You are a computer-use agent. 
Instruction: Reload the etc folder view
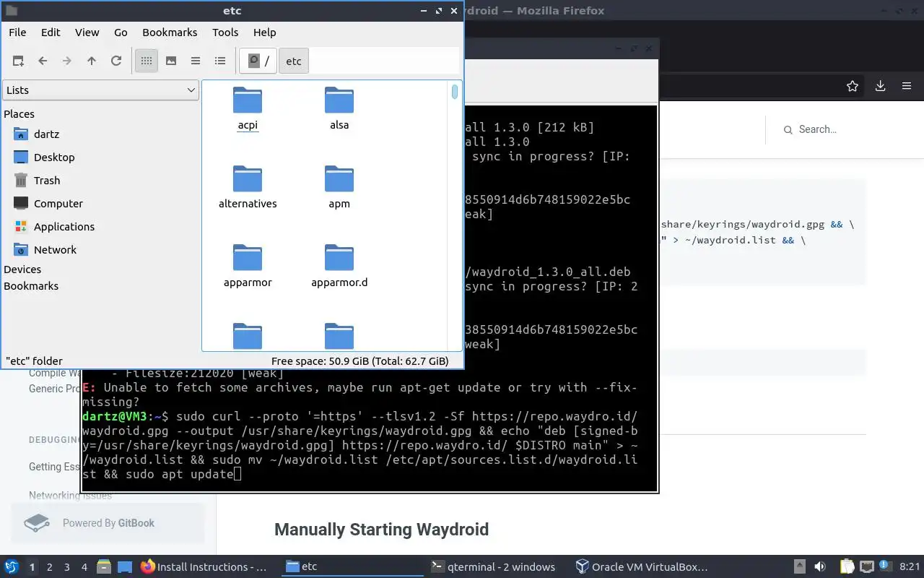tap(116, 61)
